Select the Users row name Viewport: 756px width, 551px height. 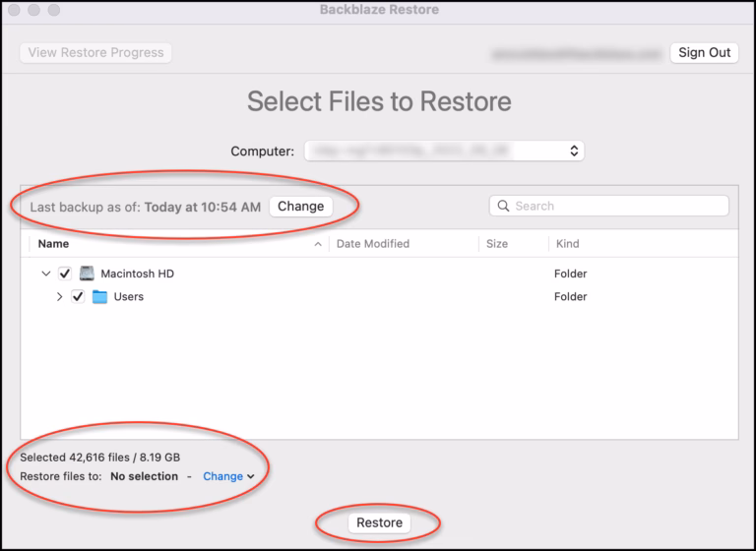[129, 296]
